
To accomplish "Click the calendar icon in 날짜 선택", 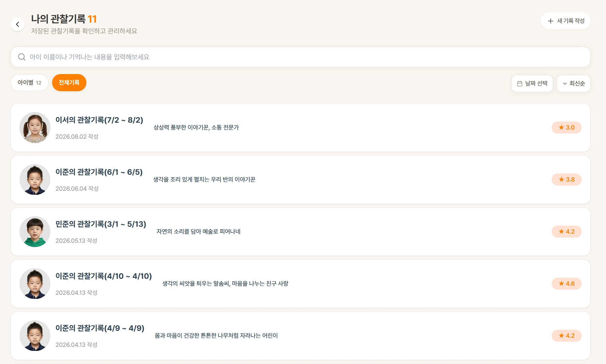I will (x=520, y=83).
